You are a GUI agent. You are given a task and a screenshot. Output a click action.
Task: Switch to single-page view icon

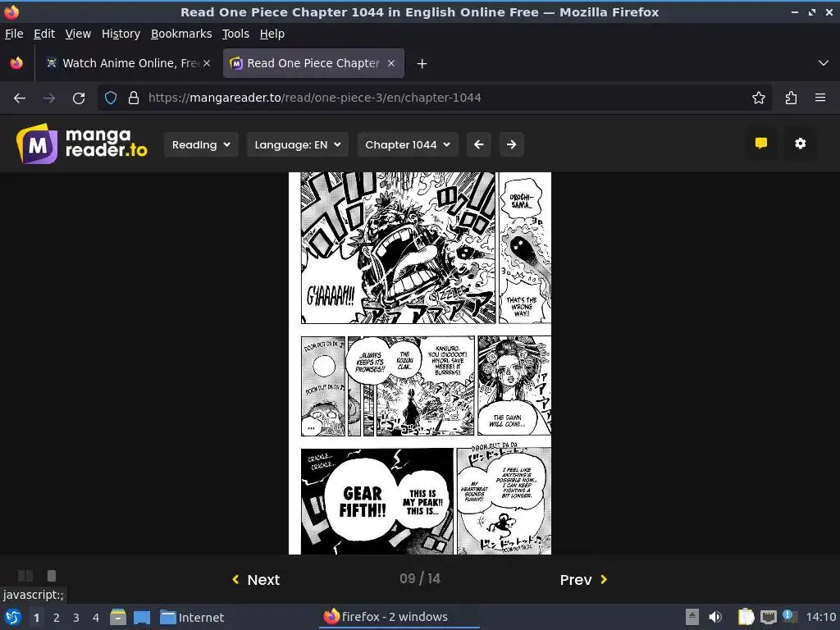pyautogui.click(x=52, y=576)
